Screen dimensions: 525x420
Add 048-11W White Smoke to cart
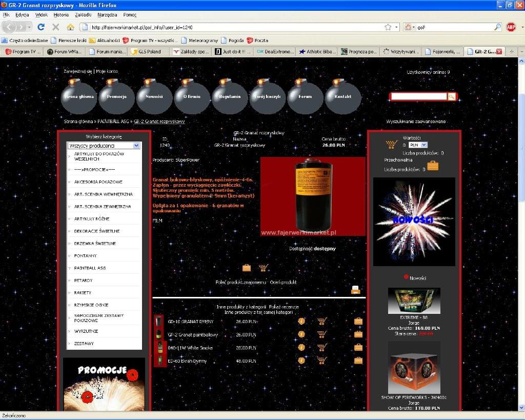click(x=322, y=347)
